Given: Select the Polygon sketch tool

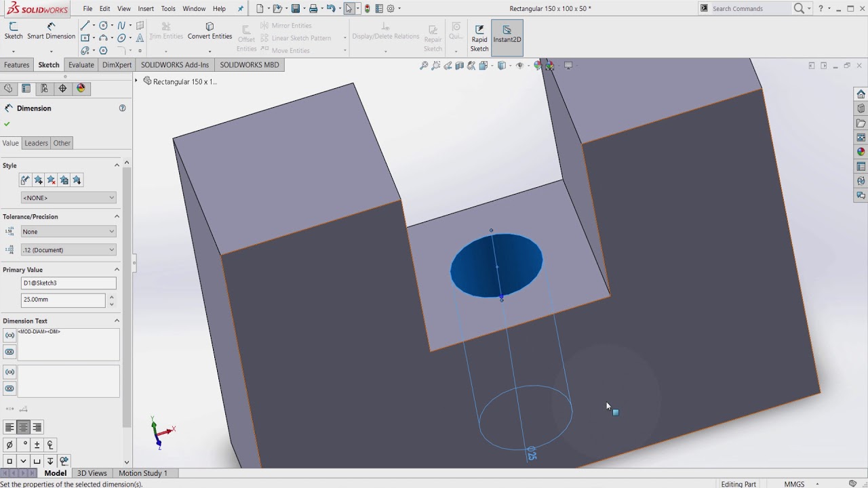Looking at the screenshot, I should pyautogui.click(x=103, y=51).
